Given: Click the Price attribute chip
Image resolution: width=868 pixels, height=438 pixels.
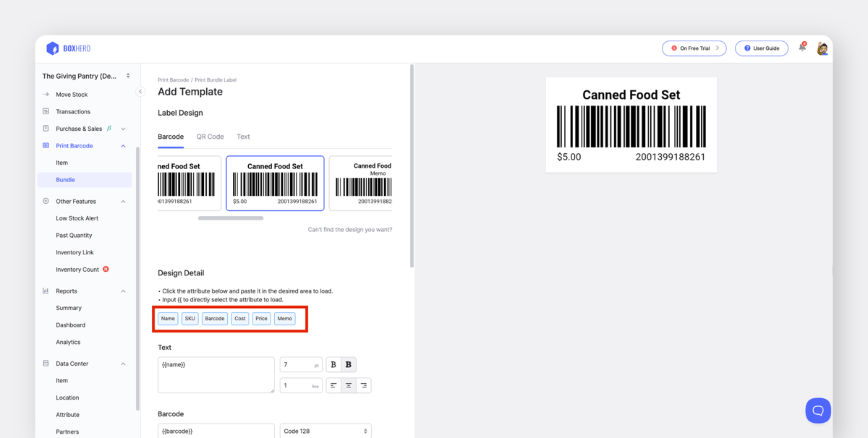Looking at the screenshot, I should (261, 319).
